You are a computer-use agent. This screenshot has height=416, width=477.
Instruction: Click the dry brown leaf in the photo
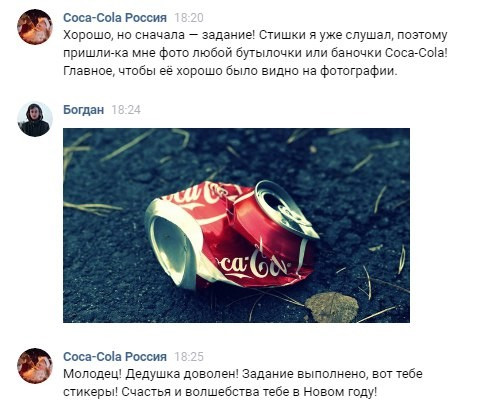(x=331, y=306)
